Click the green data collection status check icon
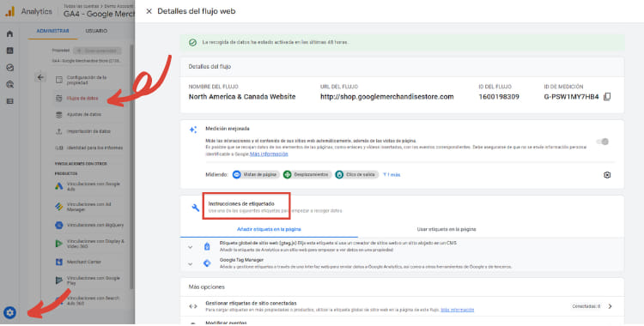This screenshot has height=326, width=644. pos(192,42)
